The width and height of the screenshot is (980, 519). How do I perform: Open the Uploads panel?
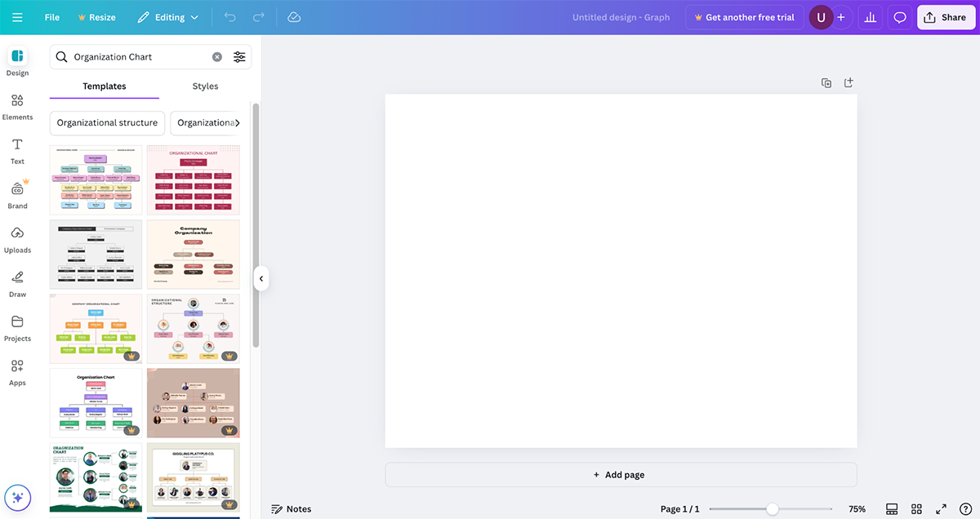(17, 239)
